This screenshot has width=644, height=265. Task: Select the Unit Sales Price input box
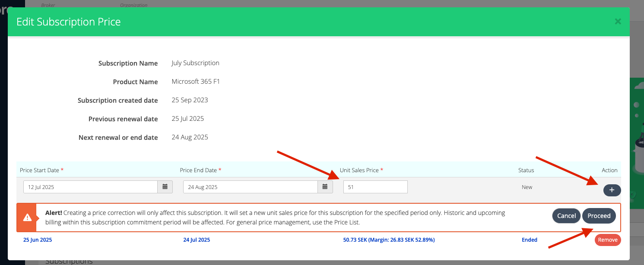click(x=375, y=187)
